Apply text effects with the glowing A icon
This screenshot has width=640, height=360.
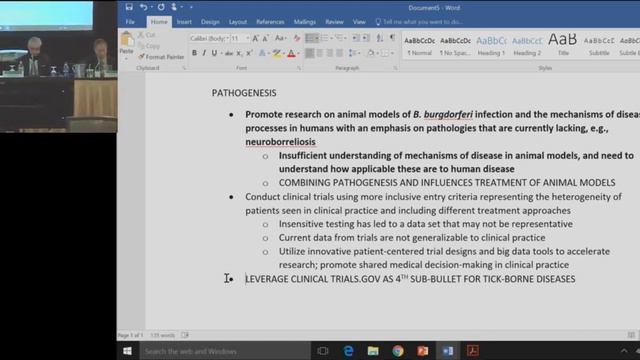click(262, 53)
